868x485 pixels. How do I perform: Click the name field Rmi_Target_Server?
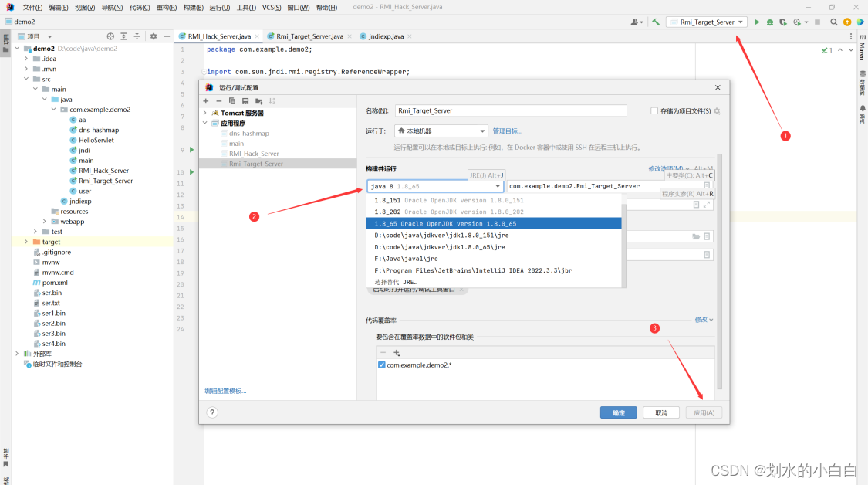click(511, 111)
